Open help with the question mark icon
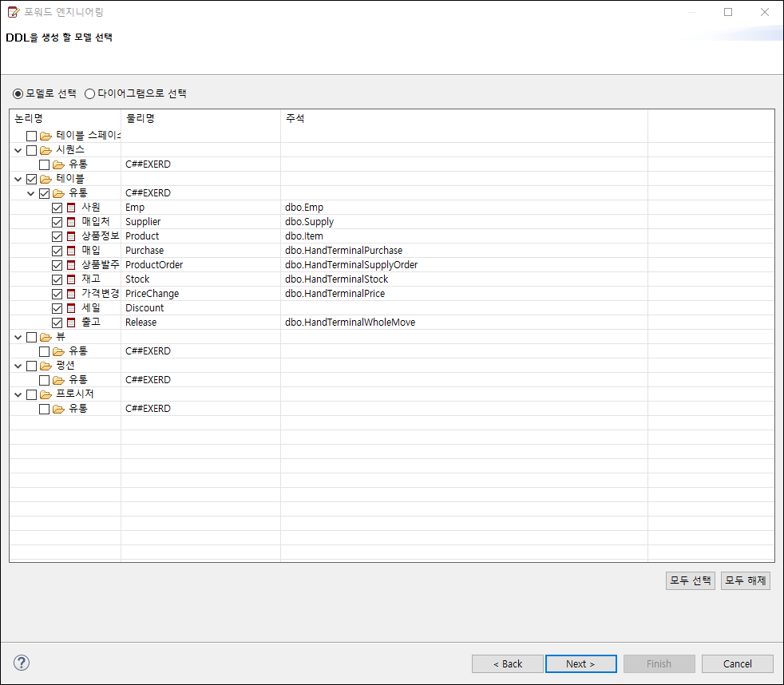This screenshot has width=784, height=685. click(22, 663)
